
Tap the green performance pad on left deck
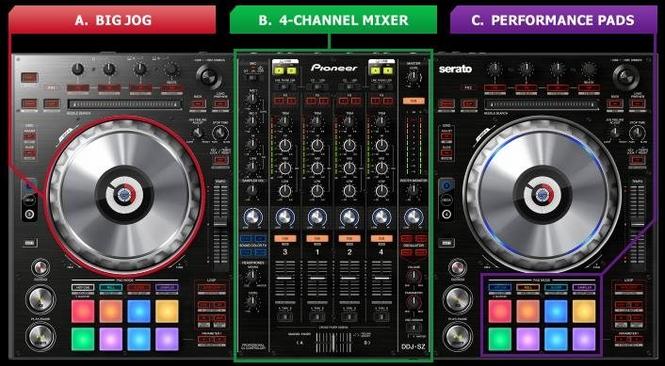83,339
